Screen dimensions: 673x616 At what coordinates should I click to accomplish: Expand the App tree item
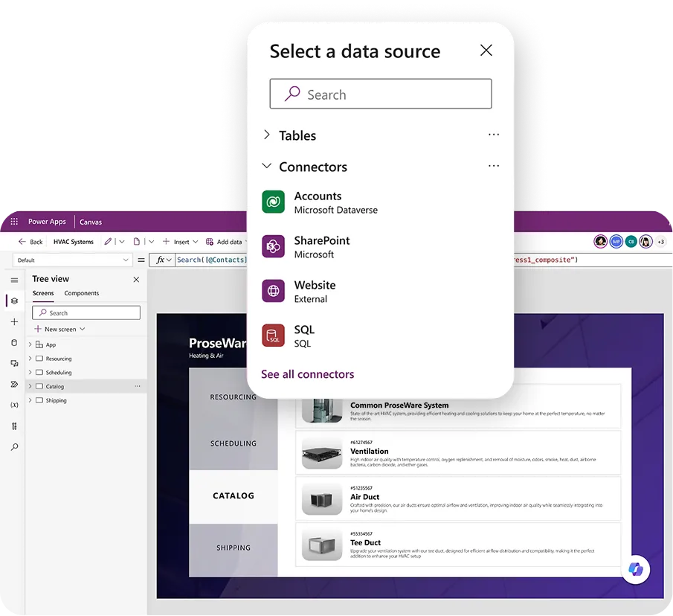point(30,344)
